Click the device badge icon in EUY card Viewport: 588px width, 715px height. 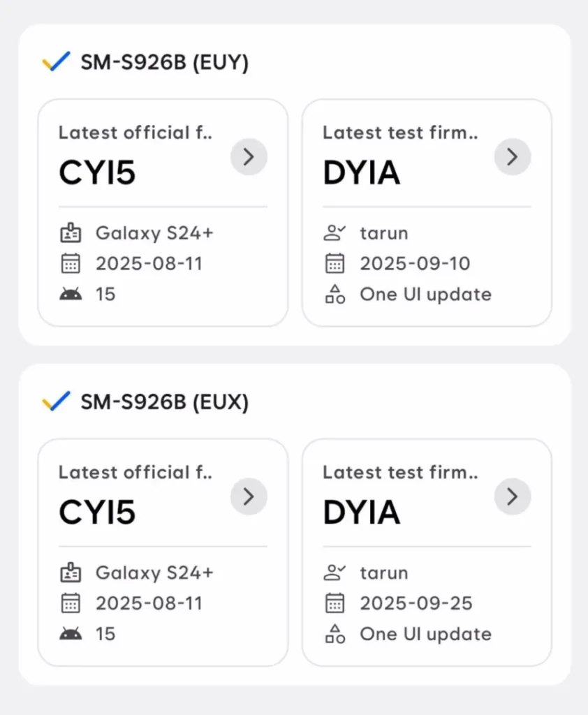coord(71,233)
